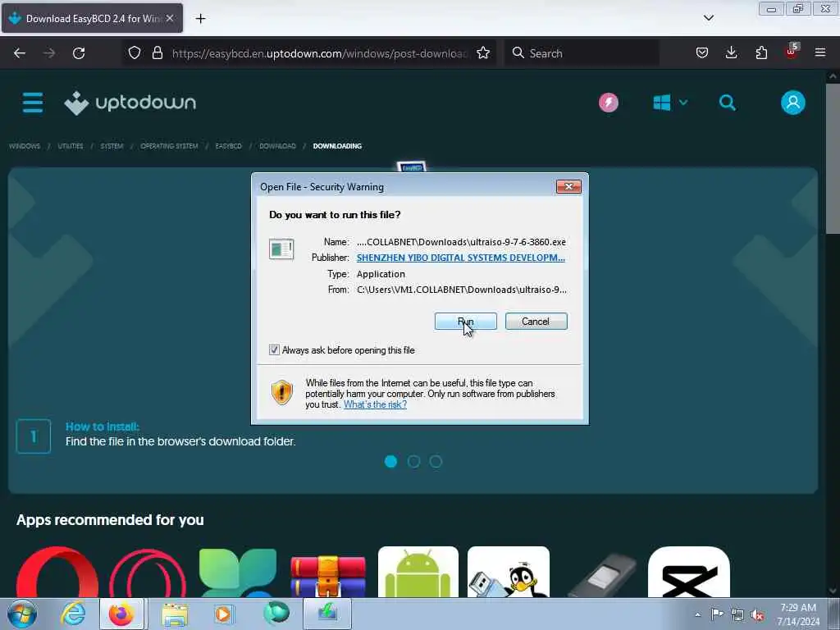
Task: Open Uptodown site search magnifier
Action: click(x=727, y=103)
